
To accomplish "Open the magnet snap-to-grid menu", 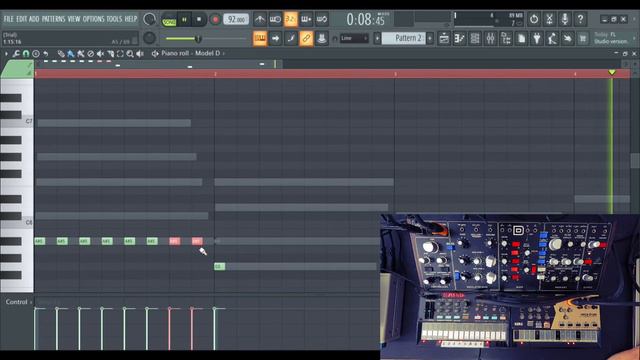I will [x=26, y=53].
